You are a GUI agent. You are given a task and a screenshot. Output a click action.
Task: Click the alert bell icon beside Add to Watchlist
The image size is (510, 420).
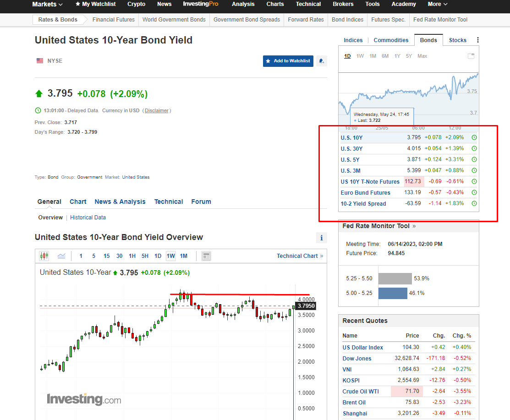pyautogui.click(x=321, y=61)
